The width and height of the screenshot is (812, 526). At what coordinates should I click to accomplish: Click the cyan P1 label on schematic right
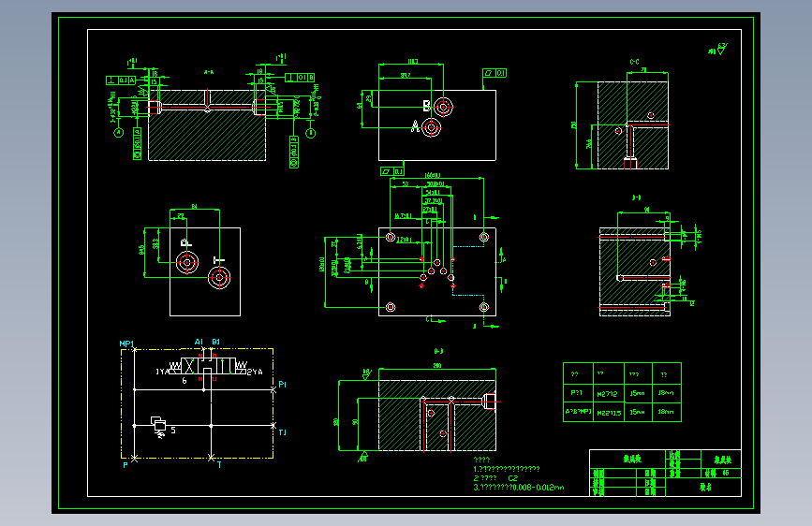click(x=282, y=385)
